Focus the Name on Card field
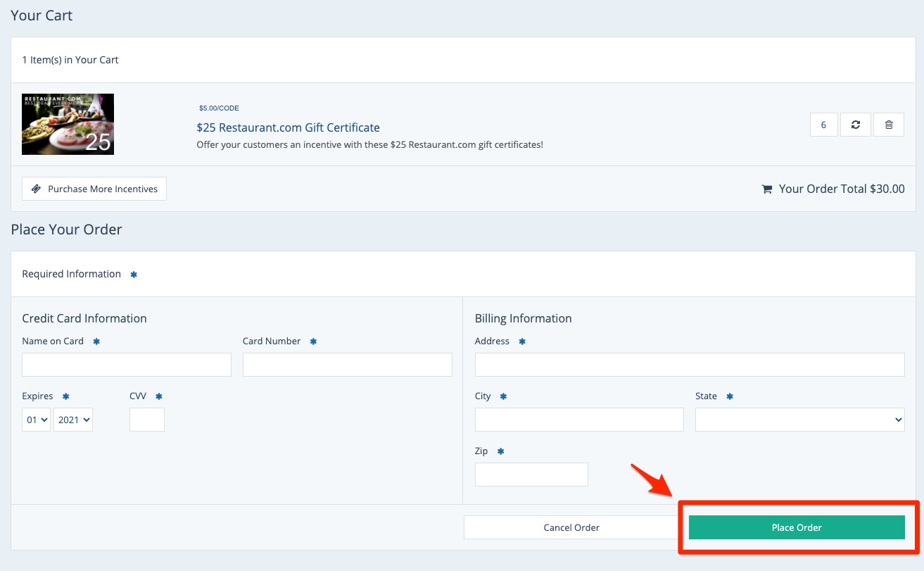The width and height of the screenshot is (924, 571). click(127, 365)
